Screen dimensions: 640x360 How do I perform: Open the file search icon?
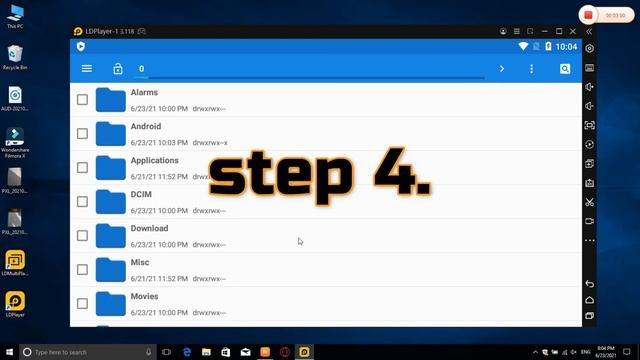point(565,69)
